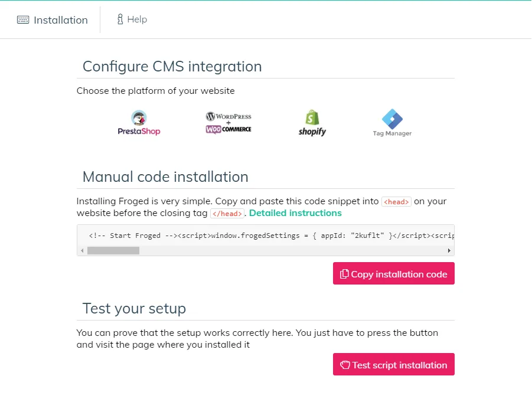The width and height of the screenshot is (532, 402).
Task: Run Test script installation
Action: pyautogui.click(x=394, y=364)
